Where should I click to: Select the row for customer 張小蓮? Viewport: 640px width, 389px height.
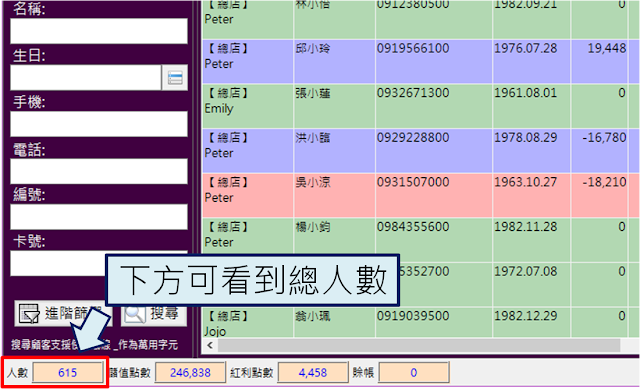[420, 106]
